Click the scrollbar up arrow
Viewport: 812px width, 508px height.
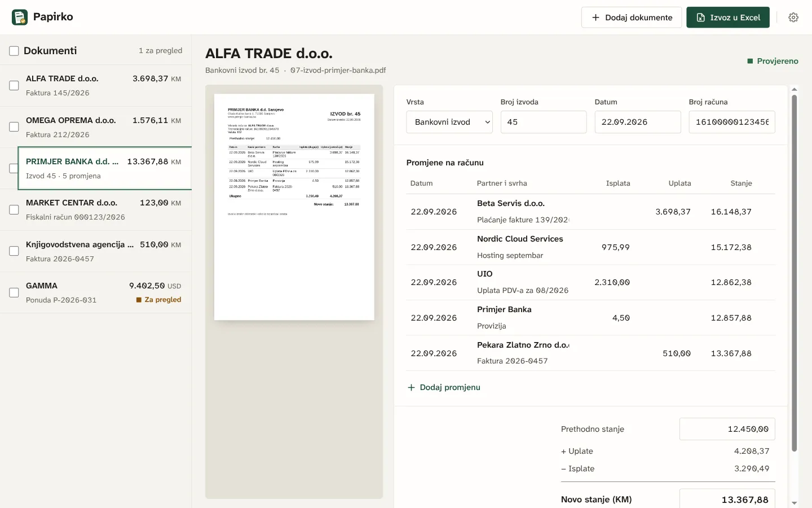pos(795,89)
